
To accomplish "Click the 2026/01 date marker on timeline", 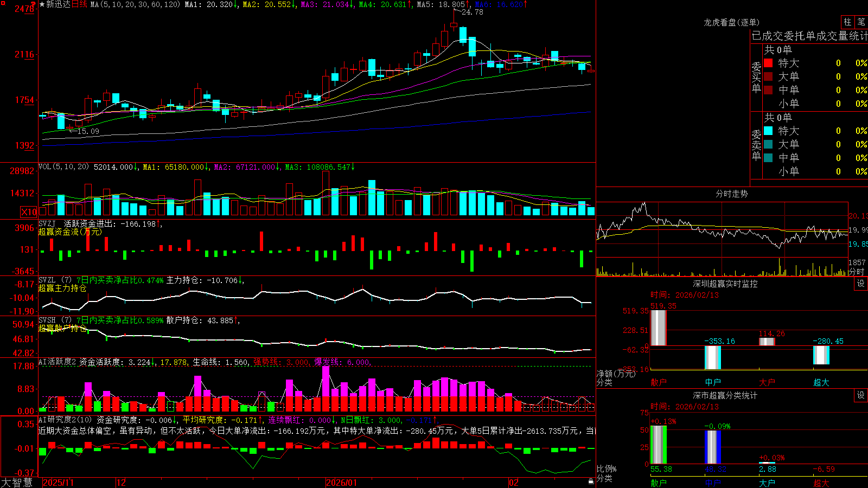I will pos(341,483).
